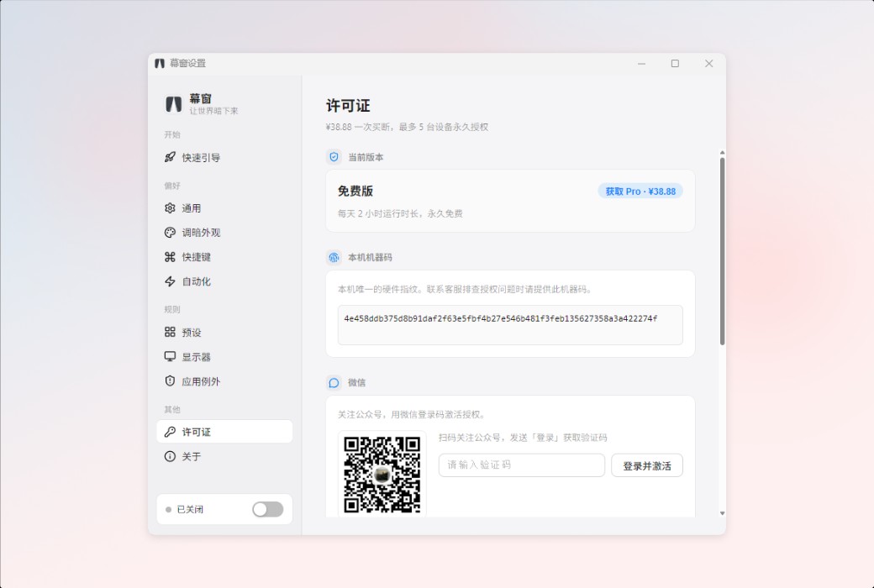
Task: Click 获取 Pro · ¥38.88 button
Action: (x=640, y=192)
